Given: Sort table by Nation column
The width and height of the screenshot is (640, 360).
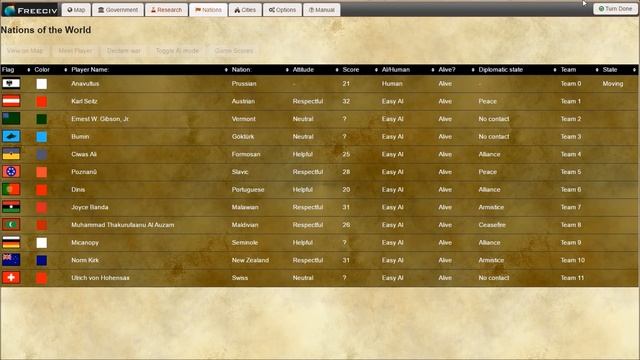Looking at the screenshot, I should click(260, 70).
